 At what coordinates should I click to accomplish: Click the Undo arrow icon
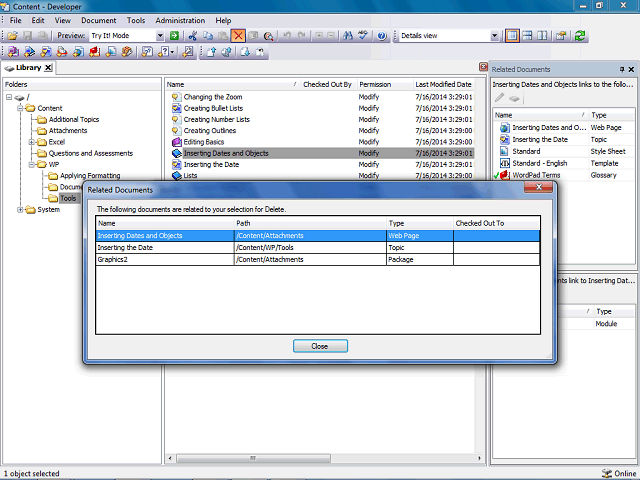pyautogui.click(x=287, y=36)
